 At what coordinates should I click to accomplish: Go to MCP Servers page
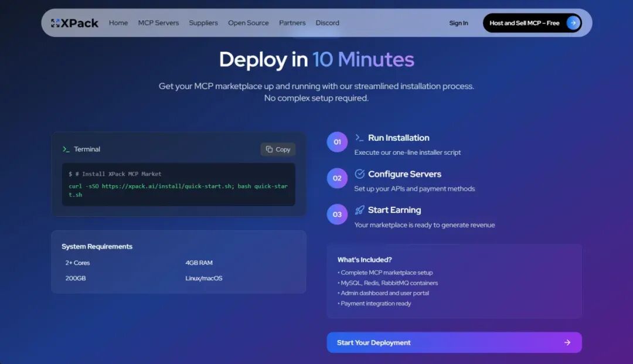coord(158,23)
